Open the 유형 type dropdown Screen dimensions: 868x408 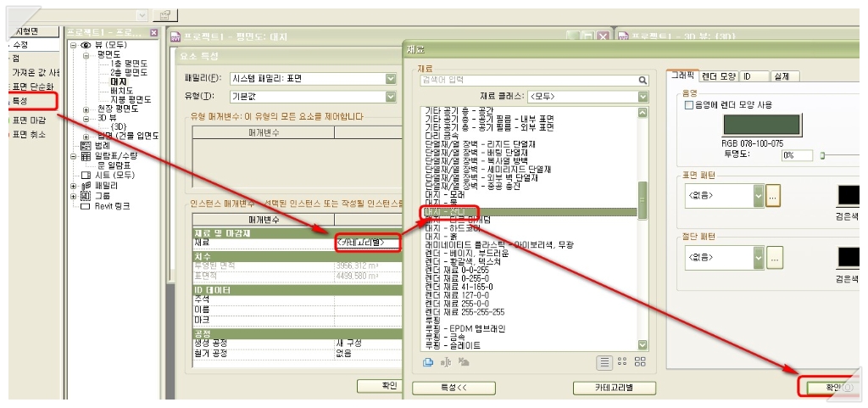391,97
